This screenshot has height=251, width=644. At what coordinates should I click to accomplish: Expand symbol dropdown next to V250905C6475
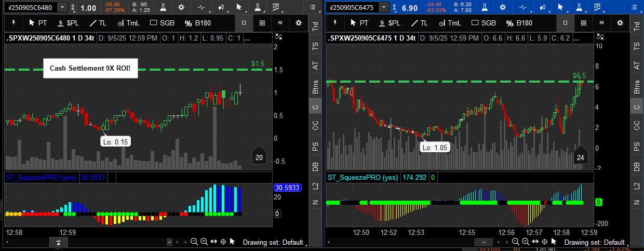click(x=383, y=7)
